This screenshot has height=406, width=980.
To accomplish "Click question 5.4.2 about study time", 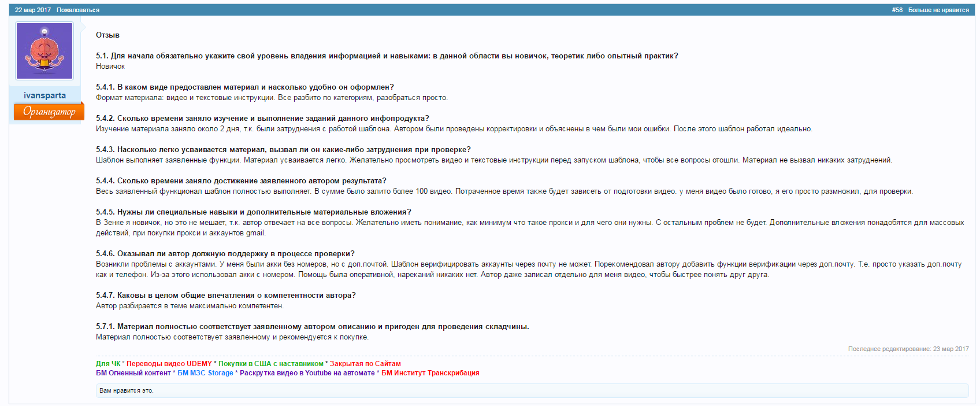I will coord(262,119).
